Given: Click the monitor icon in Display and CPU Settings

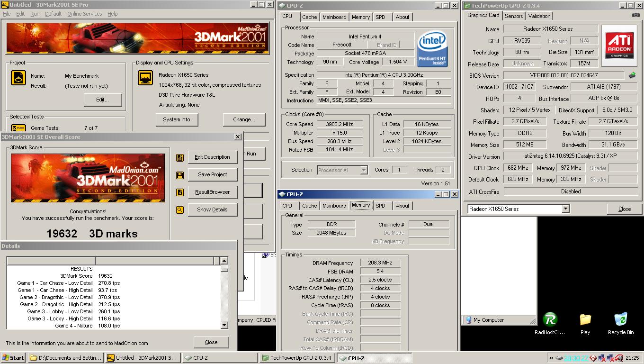Looking at the screenshot, I should point(145,78).
